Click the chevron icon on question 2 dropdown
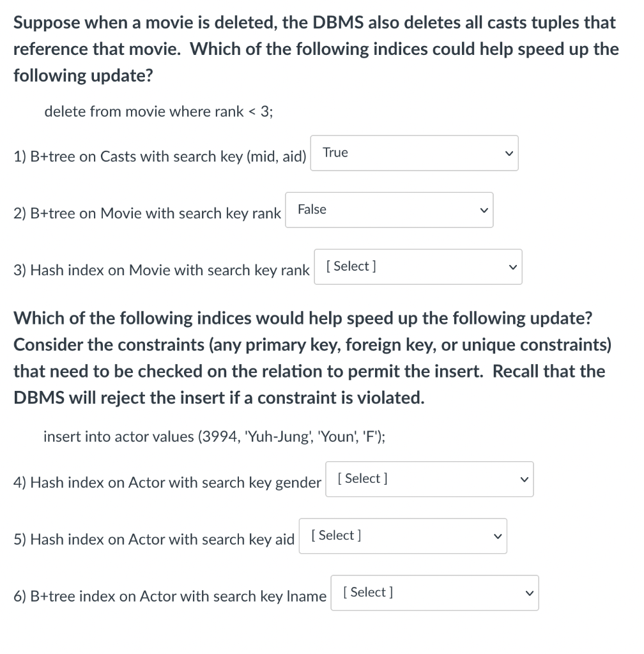The width and height of the screenshot is (644, 654). [x=484, y=209]
